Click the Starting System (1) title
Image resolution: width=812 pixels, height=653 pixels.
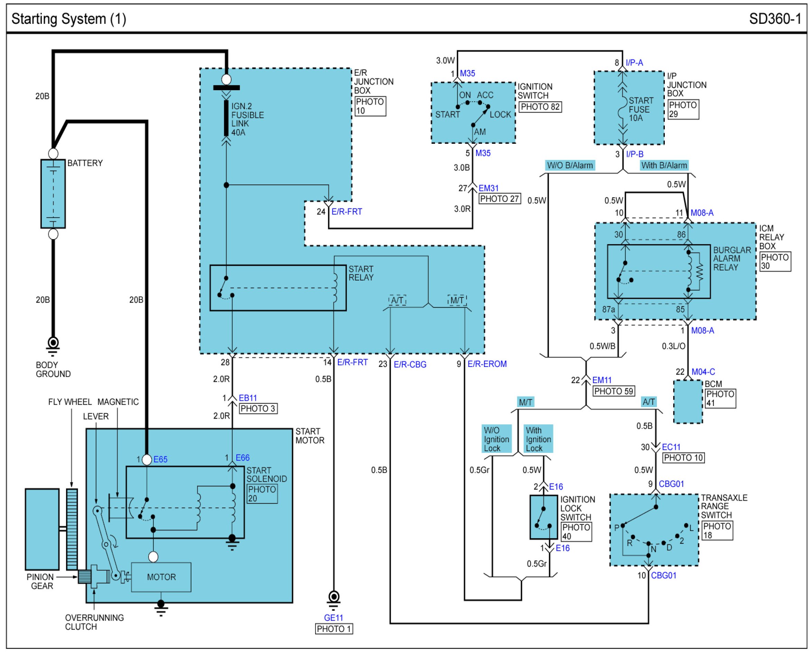click(69, 19)
